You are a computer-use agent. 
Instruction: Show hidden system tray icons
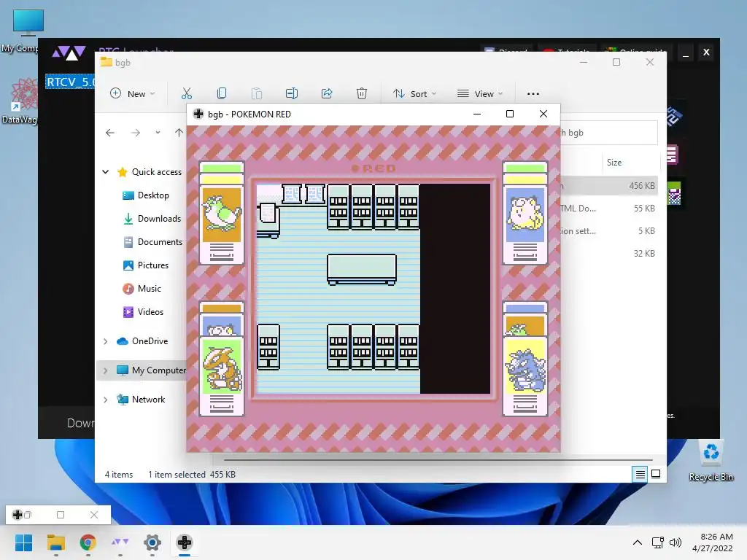[638, 542]
